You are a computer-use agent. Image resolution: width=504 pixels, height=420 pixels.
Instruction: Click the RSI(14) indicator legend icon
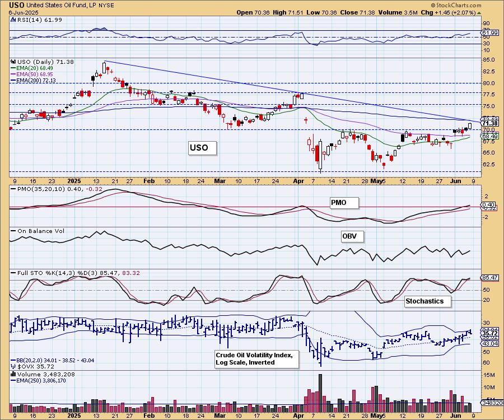click(13, 20)
